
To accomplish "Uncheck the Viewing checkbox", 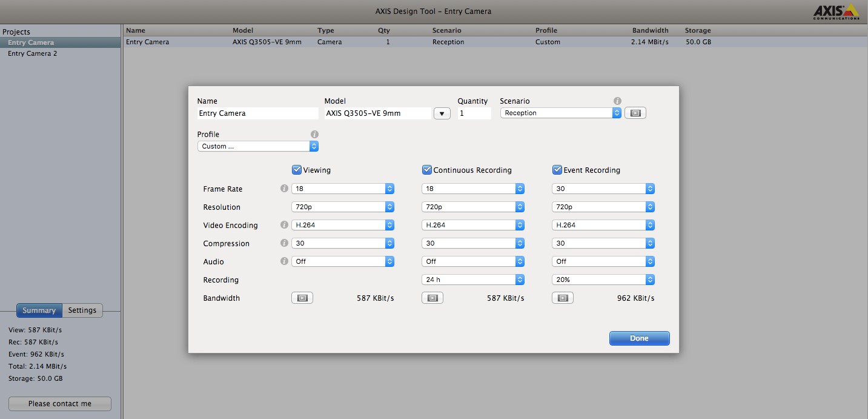I will 297,170.
